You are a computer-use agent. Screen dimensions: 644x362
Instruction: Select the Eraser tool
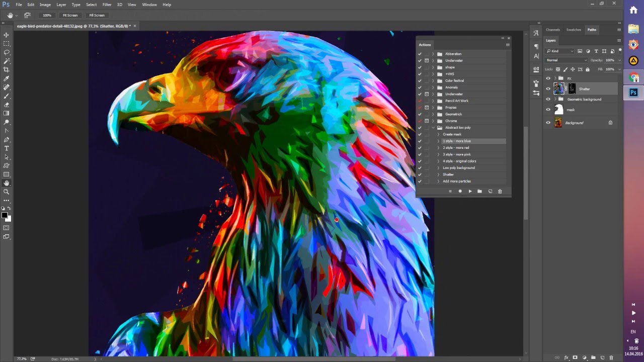7,105
